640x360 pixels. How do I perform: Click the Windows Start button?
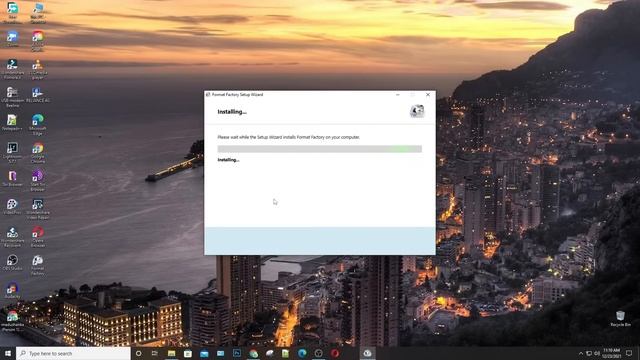coord(8,353)
